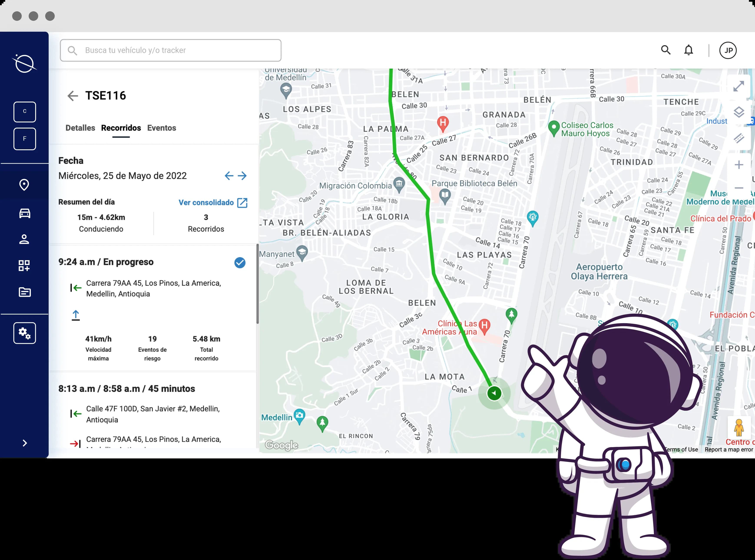Click the date Miércoles, 25 de Mayo de 2022

pos(123,176)
